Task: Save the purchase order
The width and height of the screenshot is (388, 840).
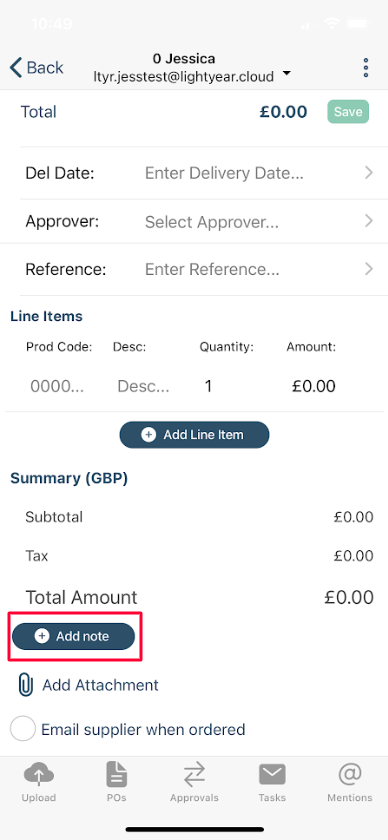Action: [348, 111]
